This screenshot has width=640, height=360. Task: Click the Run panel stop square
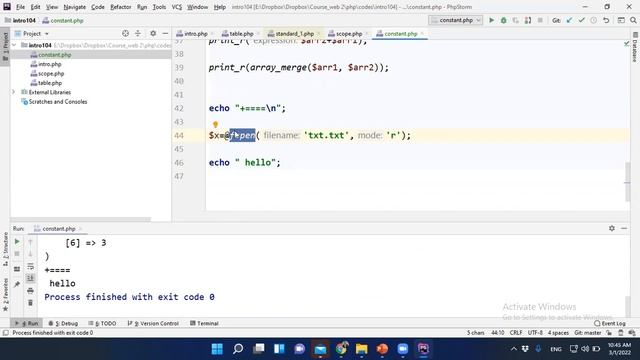coord(17,254)
